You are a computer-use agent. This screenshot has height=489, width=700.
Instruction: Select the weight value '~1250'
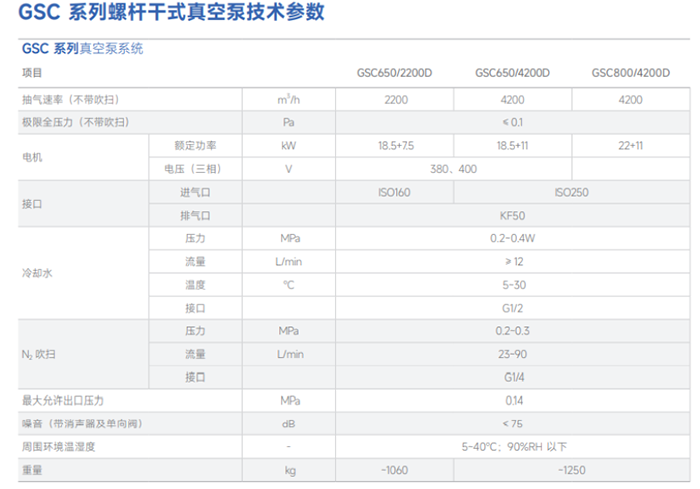click(571, 470)
